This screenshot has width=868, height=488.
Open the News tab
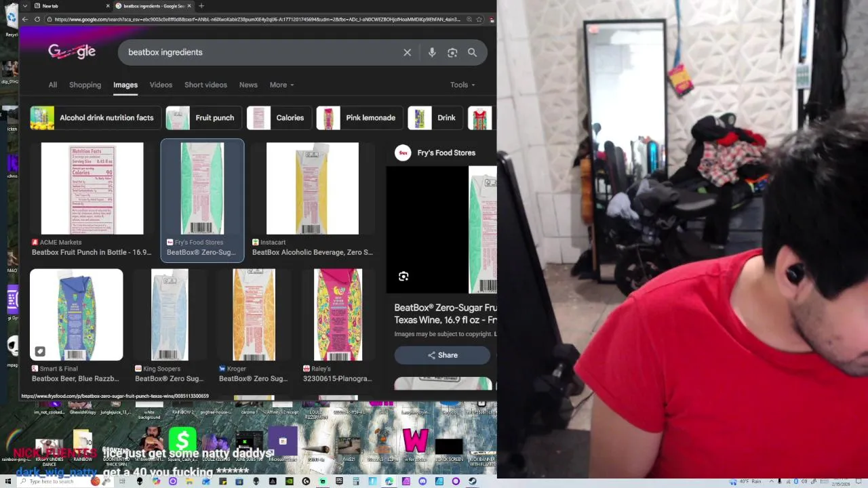[248, 85]
